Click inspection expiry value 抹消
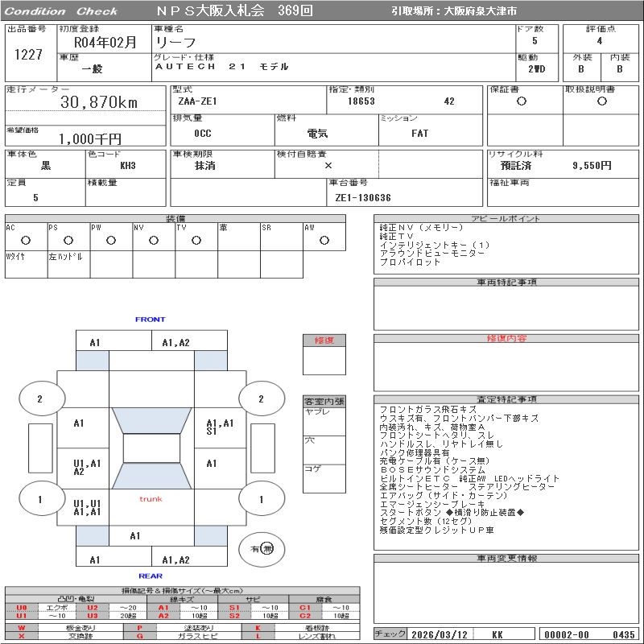This screenshot has width=644, height=644. point(205,166)
